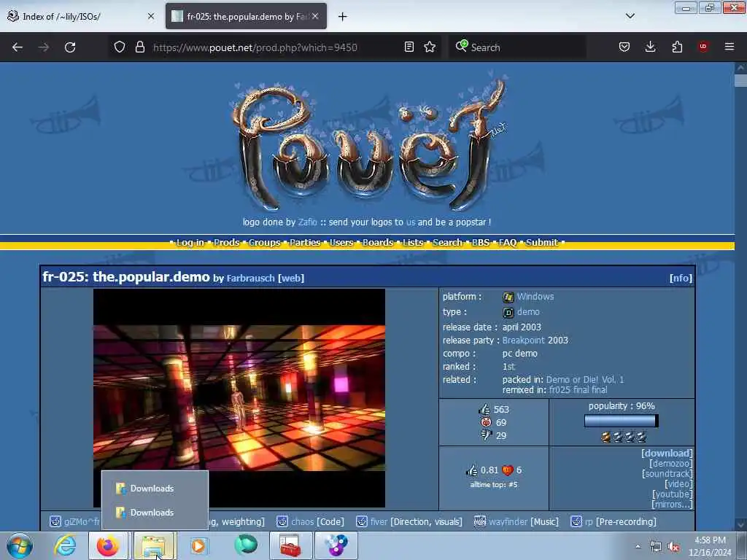This screenshot has height=560, width=747.
Task: Follow the Zafio logo author link
Action: pyautogui.click(x=307, y=222)
